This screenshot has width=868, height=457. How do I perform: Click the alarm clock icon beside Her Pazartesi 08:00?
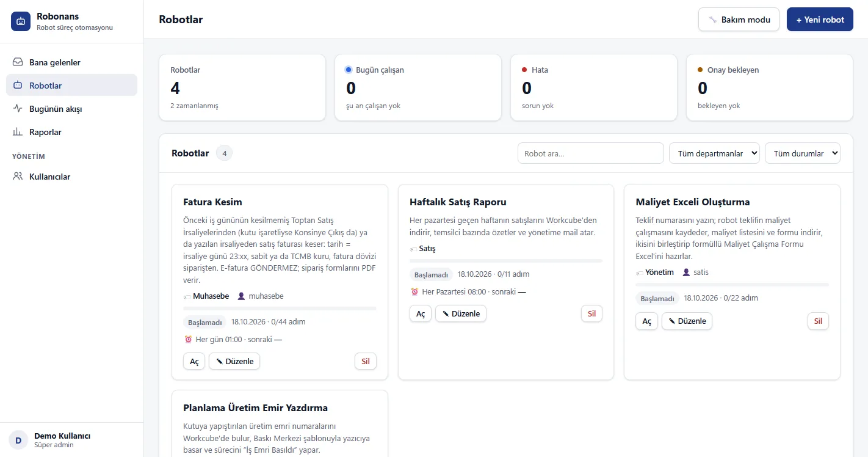[x=414, y=291]
